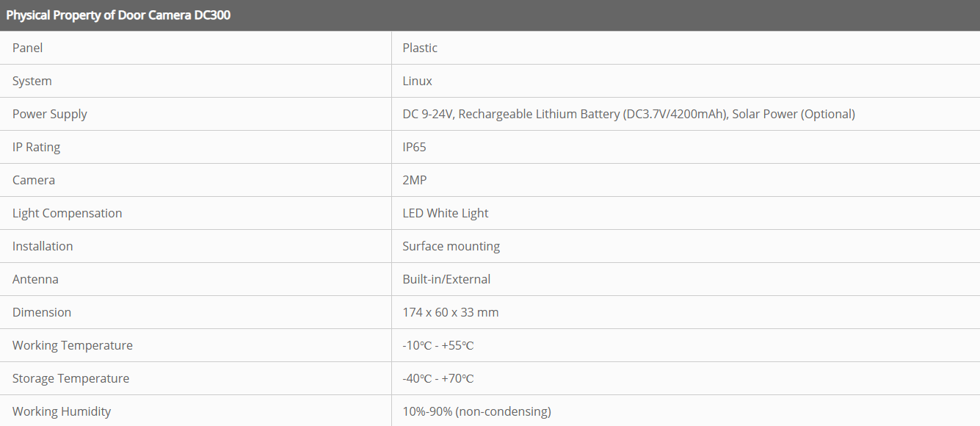Click the IP Rating label

[37, 147]
